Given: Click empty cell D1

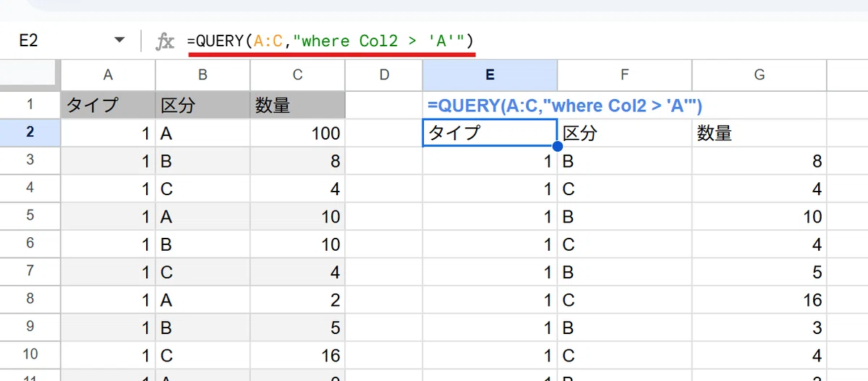Looking at the screenshot, I should pos(384,105).
